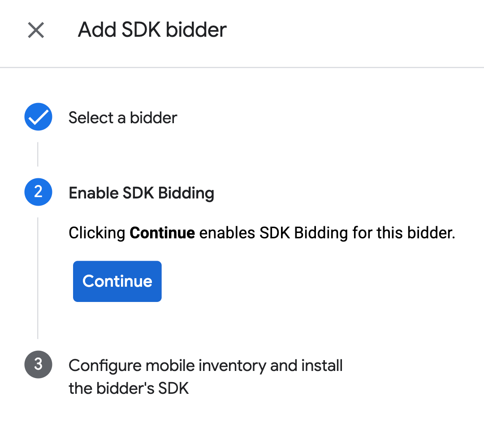484x448 pixels.
Task: Click the Add SDK bidder title text
Action: (x=152, y=30)
